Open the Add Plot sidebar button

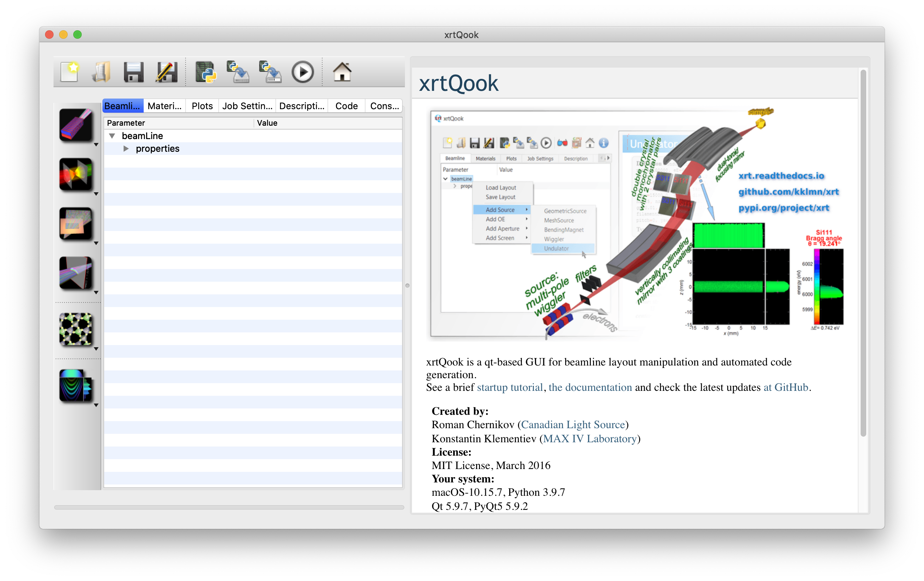pyautogui.click(x=76, y=385)
